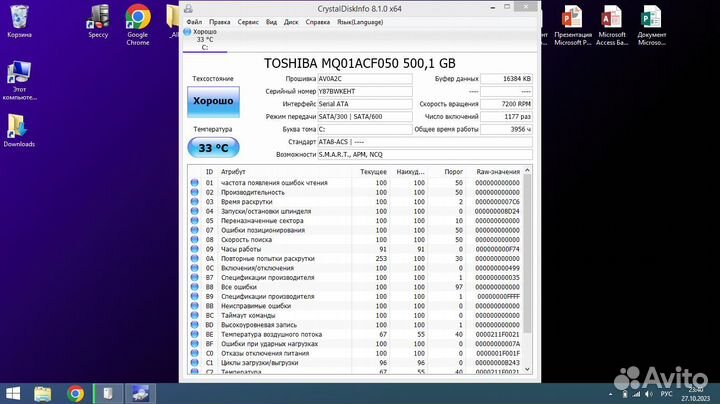Click the CrystalDiskInfo title bar app icon
The height and width of the screenshot is (404, 720).
click(188, 8)
